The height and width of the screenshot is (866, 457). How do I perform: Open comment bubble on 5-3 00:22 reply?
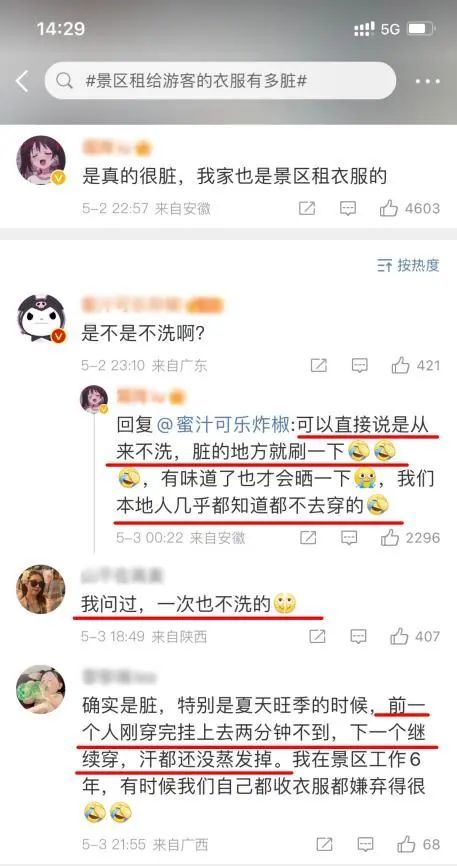pos(349,537)
